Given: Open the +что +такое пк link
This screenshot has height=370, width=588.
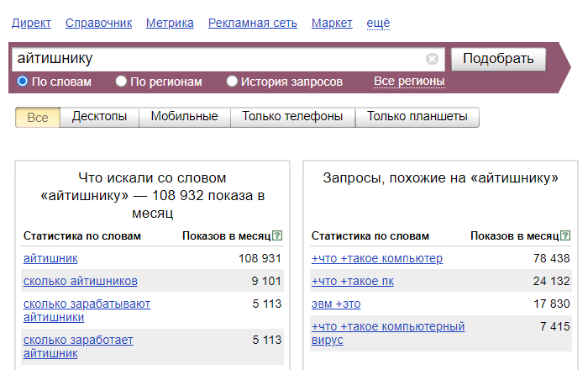Looking at the screenshot, I should (353, 281).
